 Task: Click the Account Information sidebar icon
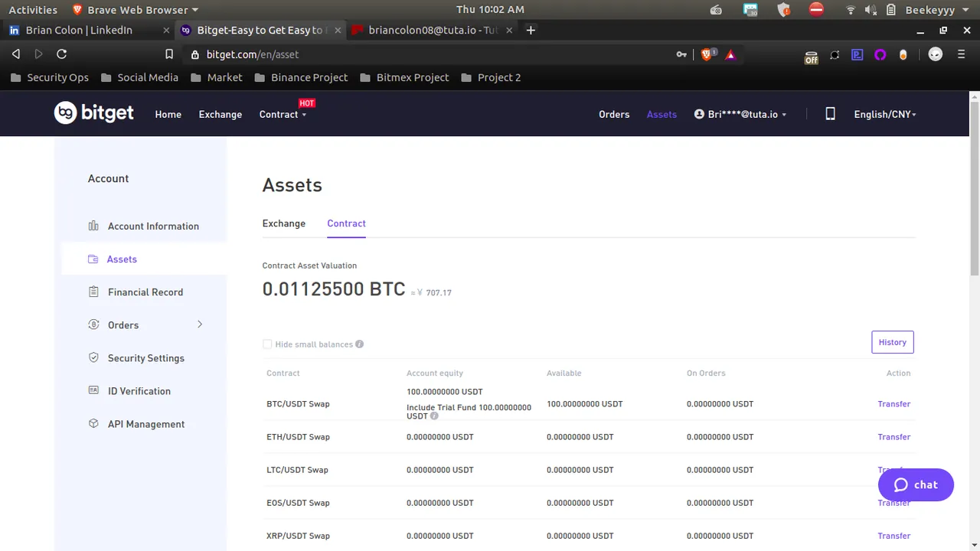tap(93, 226)
